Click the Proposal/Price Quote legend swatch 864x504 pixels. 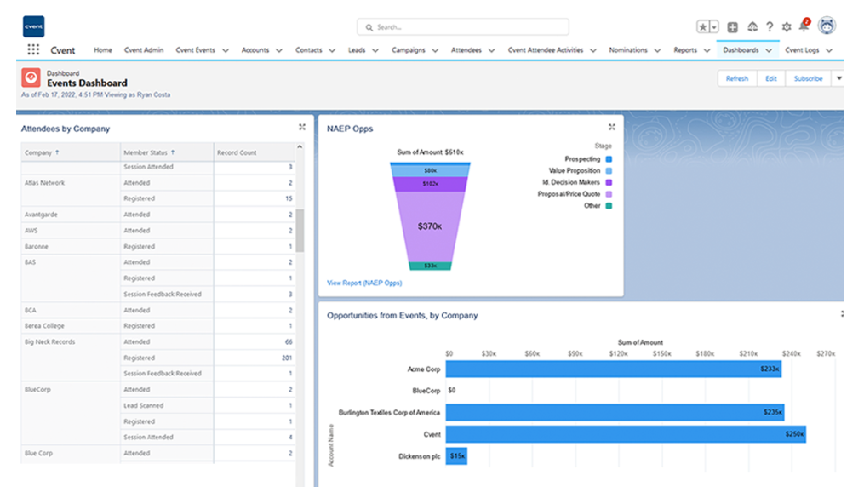pyautogui.click(x=609, y=194)
